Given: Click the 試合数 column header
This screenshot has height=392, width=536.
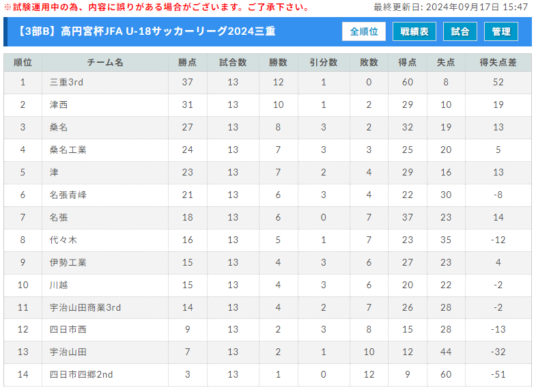Looking at the screenshot, I should (x=233, y=62).
